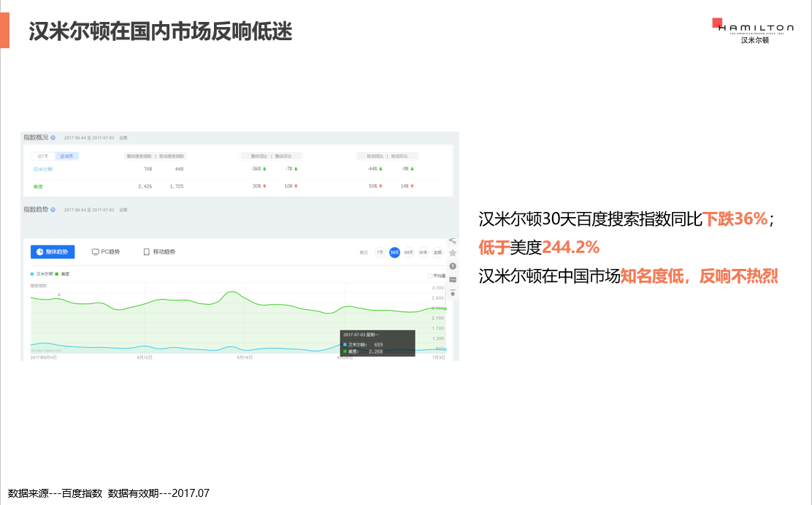The width and height of the screenshot is (812, 505).
Task: Click the blue 汉米尔顿 legend square
Action: pos(32,274)
